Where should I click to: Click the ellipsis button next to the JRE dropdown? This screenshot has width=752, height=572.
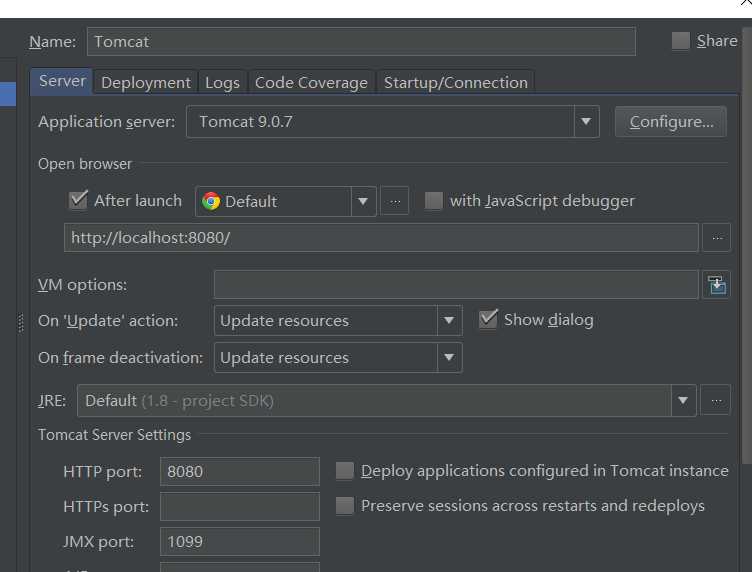[x=716, y=400]
